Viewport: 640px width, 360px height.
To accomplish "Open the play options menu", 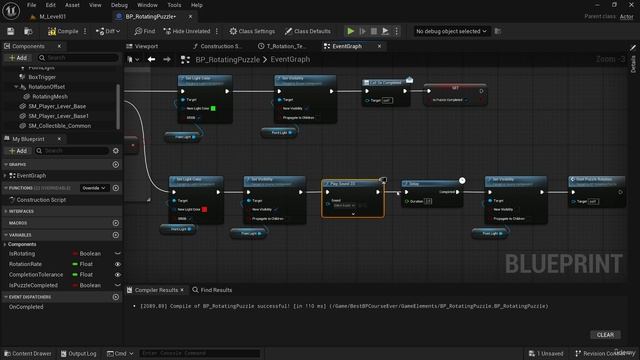I will 396,31.
